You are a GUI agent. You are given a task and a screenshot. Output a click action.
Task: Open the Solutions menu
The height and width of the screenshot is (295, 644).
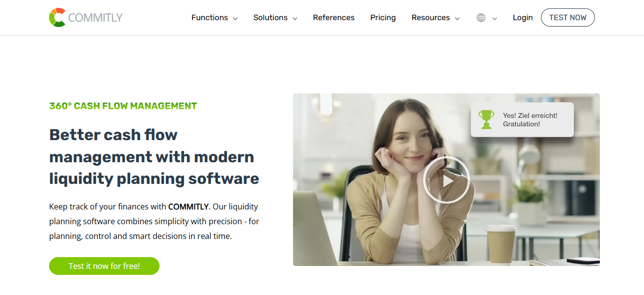[270, 18]
